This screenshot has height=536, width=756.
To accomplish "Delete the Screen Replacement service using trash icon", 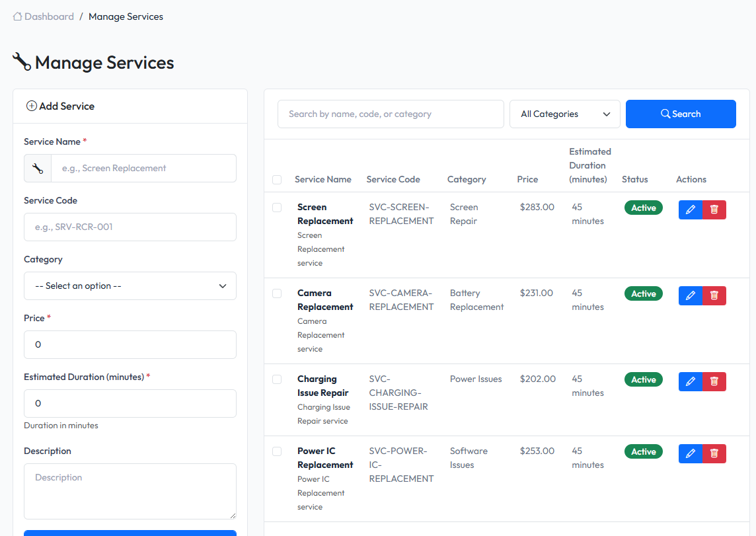I will [x=714, y=210].
